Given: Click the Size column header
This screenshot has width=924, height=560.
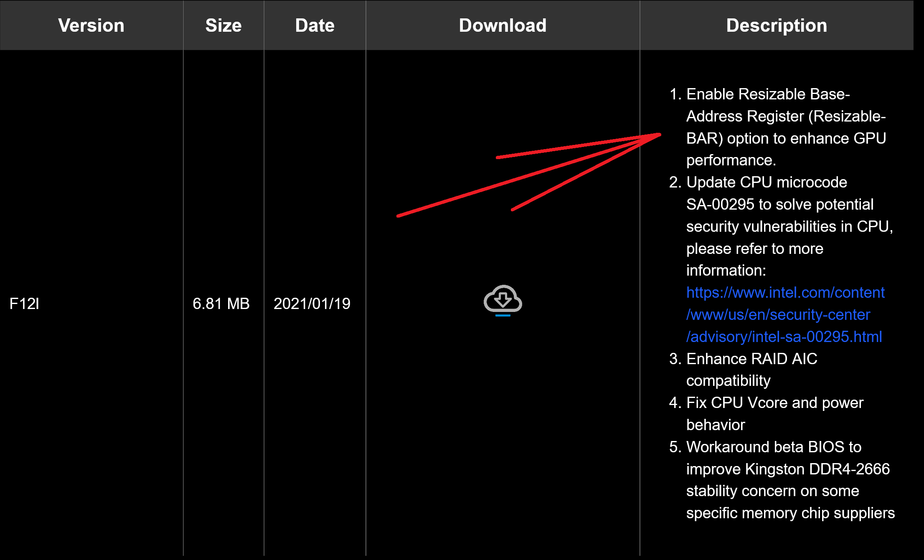Looking at the screenshot, I should (223, 25).
